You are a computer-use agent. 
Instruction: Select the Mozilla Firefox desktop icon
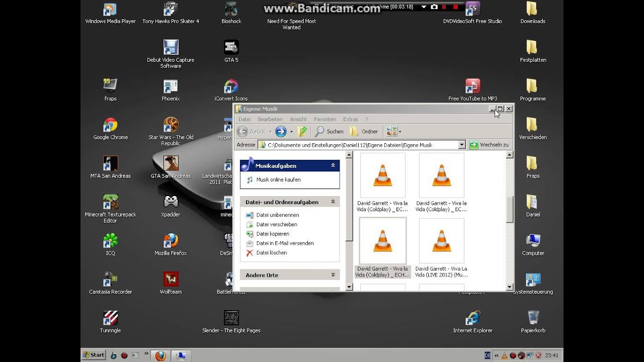point(171,245)
